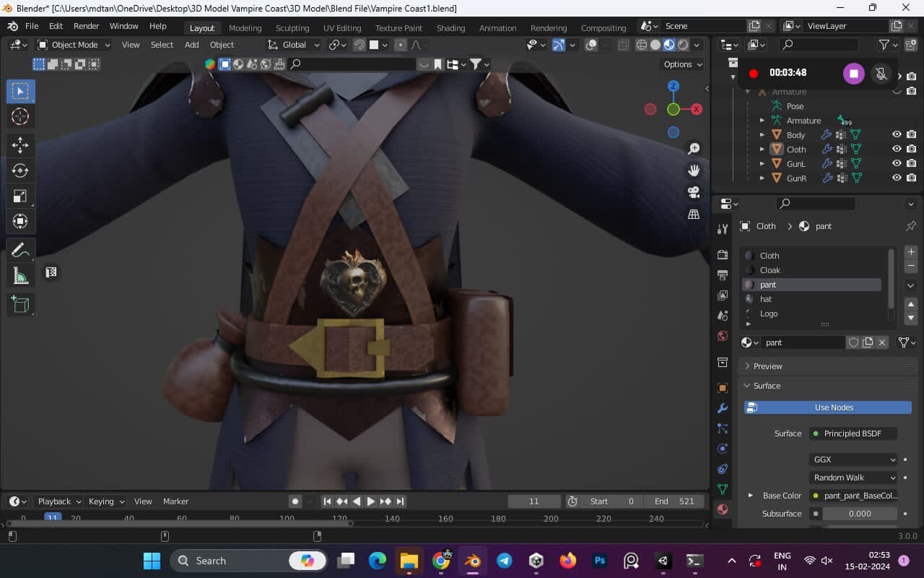Screen dimensions: 924x578
Task: Open the Material Properties tab
Action: point(722,509)
